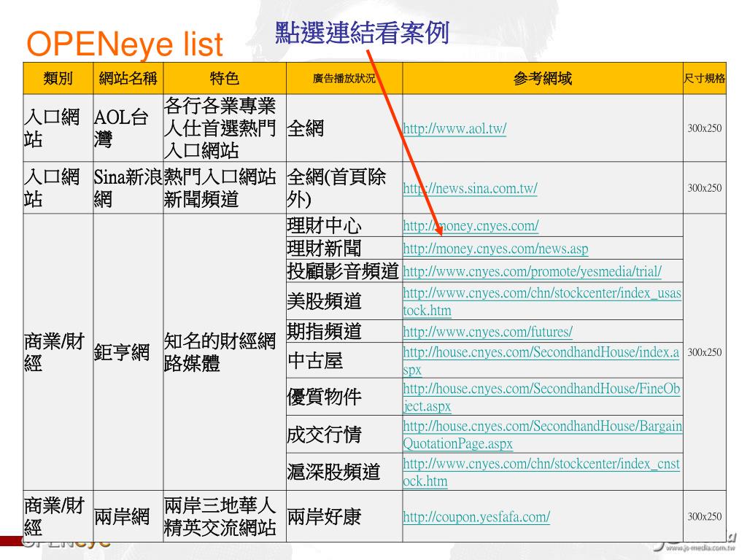Click the 滬深股頻道 cell
The image size is (747, 560).
coord(344,472)
